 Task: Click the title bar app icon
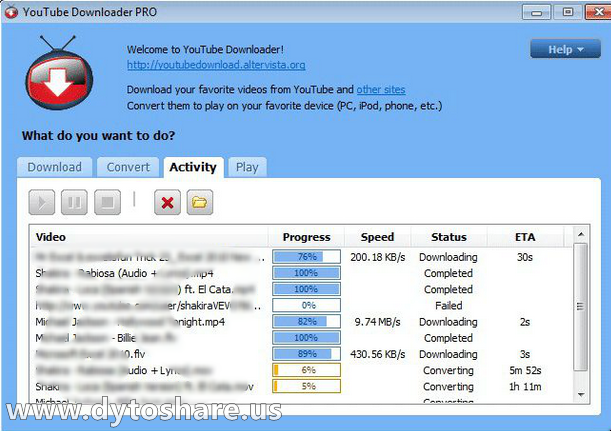(11, 12)
